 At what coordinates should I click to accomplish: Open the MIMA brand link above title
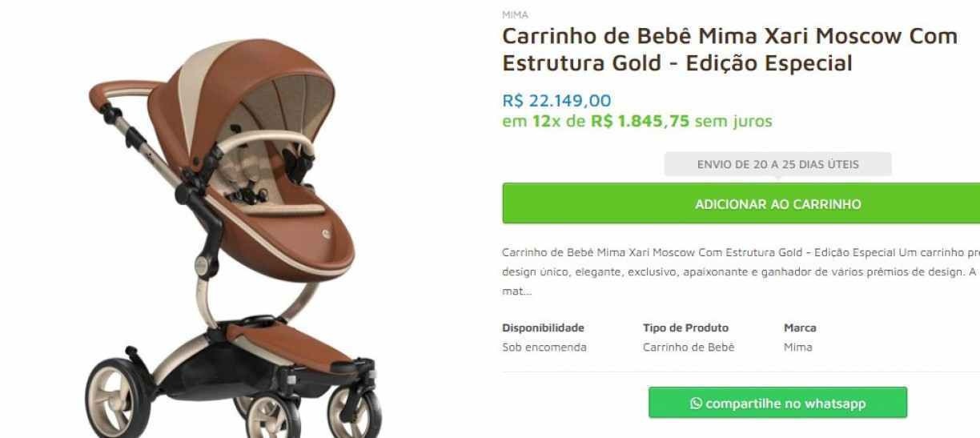(509, 15)
